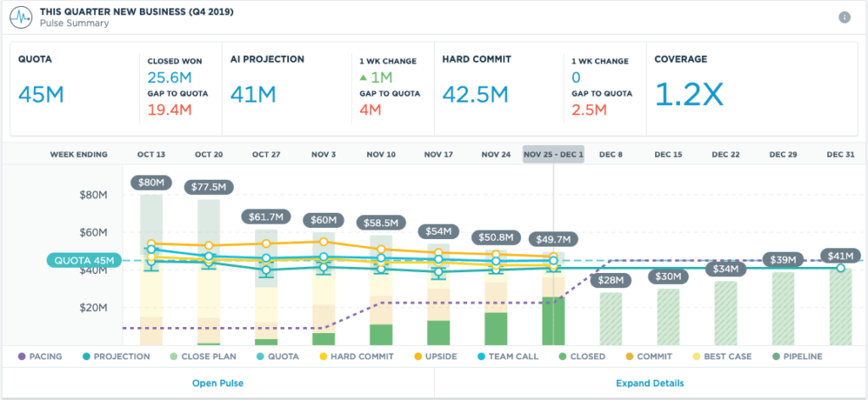Select the NOV 3 week column header
The image size is (868, 400).
324,154
